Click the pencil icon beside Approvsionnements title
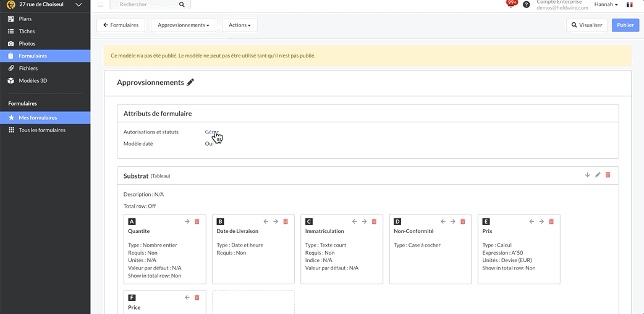Viewport: 644px width, 314px height. 190,83
